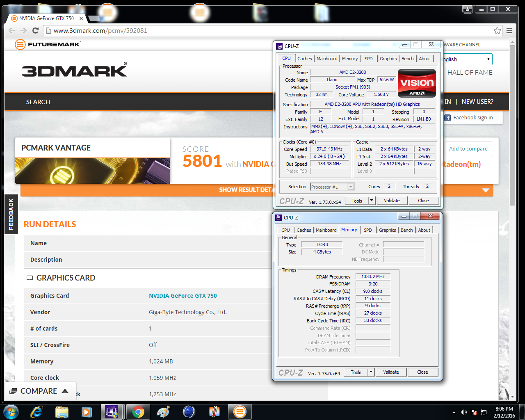Click the Facebook sign in icon
Viewport: 525px width, 420px height.
click(x=448, y=118)
